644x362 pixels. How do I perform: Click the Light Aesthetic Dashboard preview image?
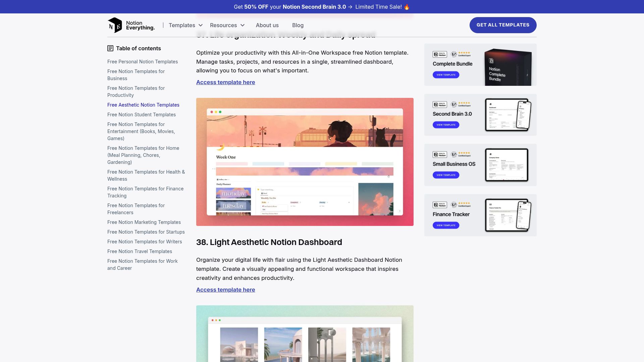click(x=305, y=334)
